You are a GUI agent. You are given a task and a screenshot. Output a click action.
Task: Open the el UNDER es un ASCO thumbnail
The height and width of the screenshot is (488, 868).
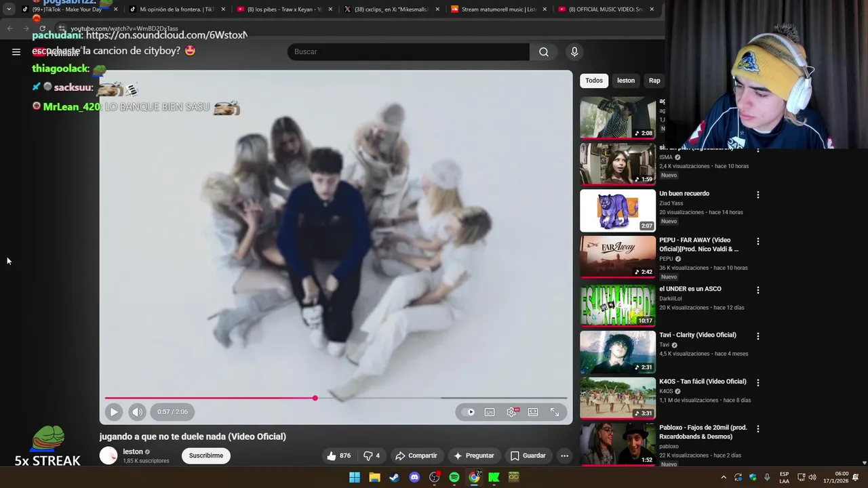coord(618,306)
